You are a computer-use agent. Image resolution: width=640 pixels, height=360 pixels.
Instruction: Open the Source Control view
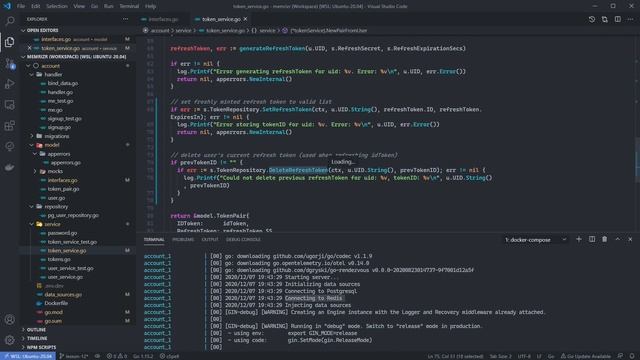pos(10,63)
